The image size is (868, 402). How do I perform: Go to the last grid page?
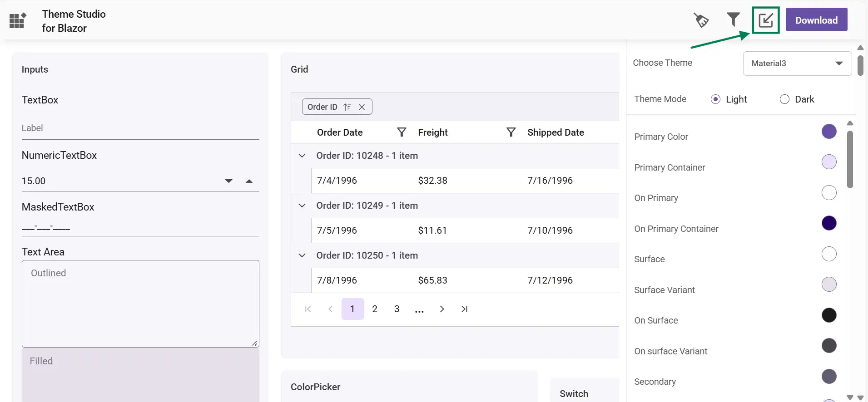(x=464, y=309)
